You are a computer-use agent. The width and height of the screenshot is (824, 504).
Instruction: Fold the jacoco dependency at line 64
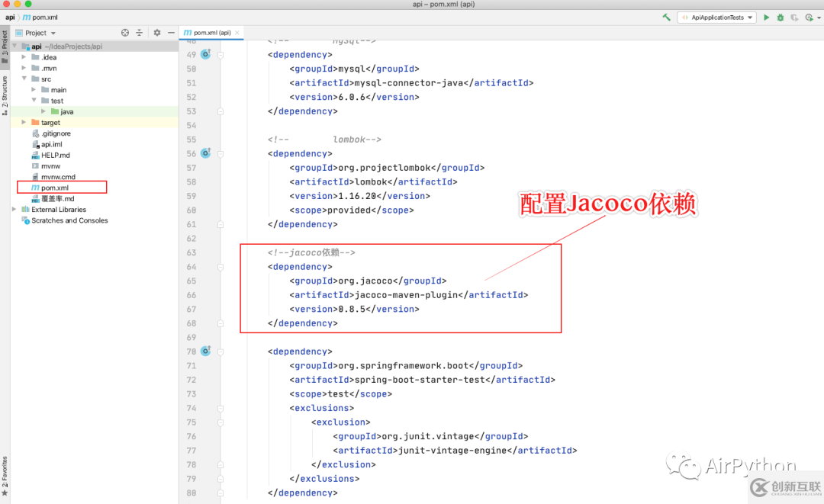point(220,267)
